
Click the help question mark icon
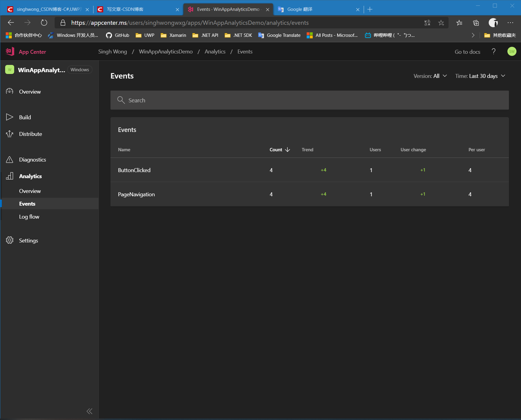494,51
